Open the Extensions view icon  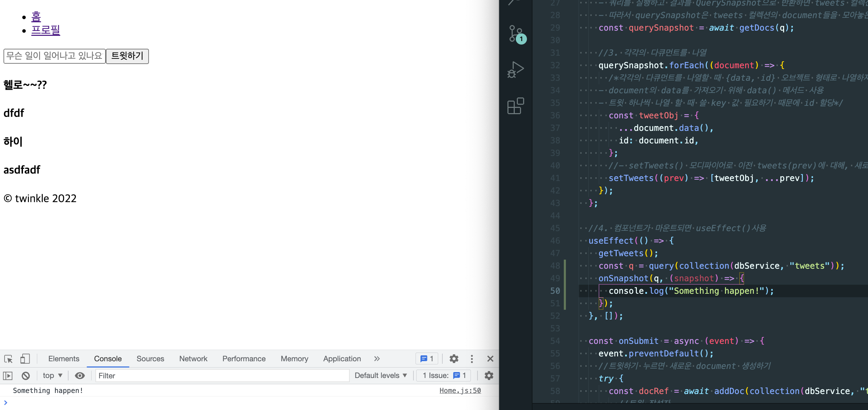[516, 106]
